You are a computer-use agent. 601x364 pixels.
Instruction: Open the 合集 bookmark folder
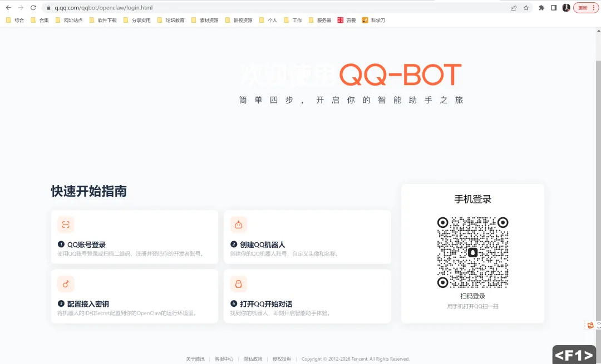(40, 21)
